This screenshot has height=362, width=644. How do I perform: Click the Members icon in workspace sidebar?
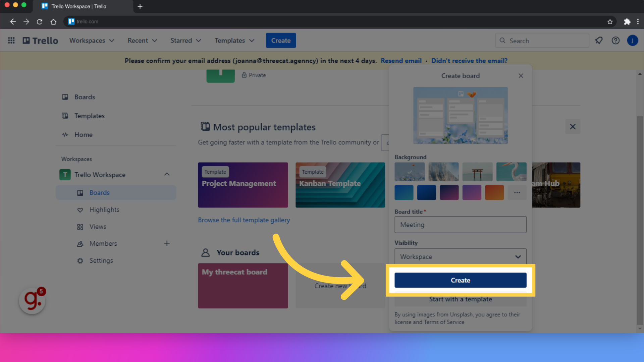(79, 244)
